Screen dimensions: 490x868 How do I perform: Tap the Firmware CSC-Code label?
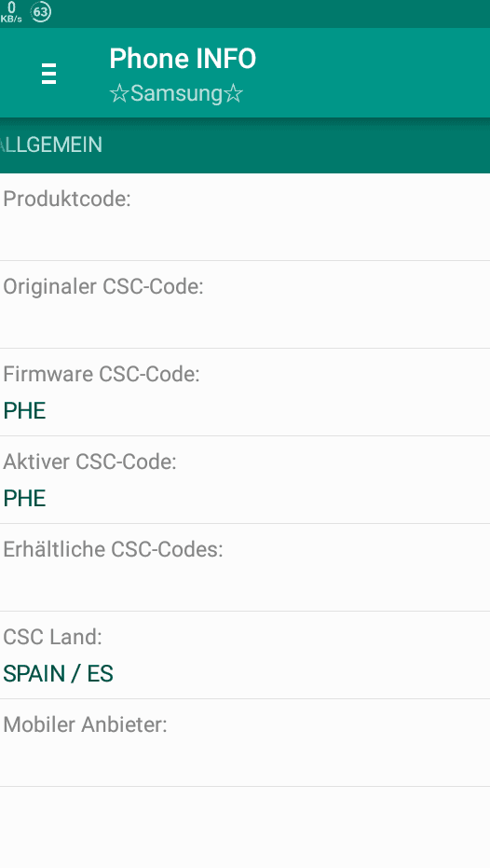click(x=102, y=374)
